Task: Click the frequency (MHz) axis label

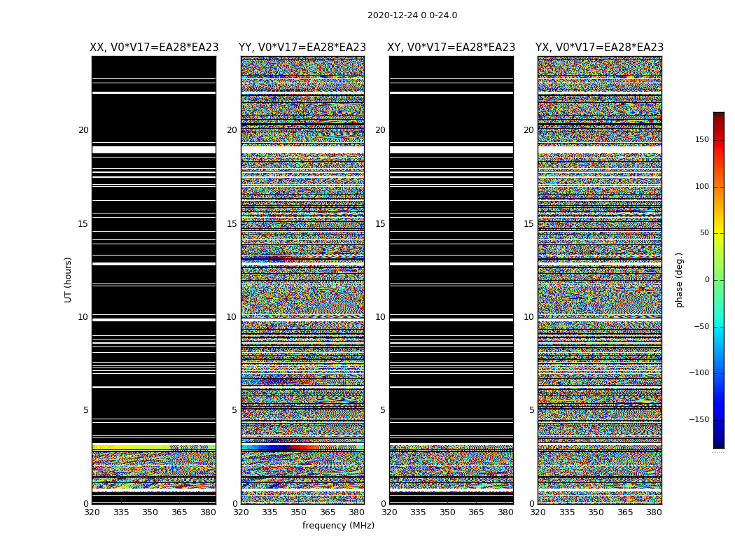Action: [x=338, y=525]
